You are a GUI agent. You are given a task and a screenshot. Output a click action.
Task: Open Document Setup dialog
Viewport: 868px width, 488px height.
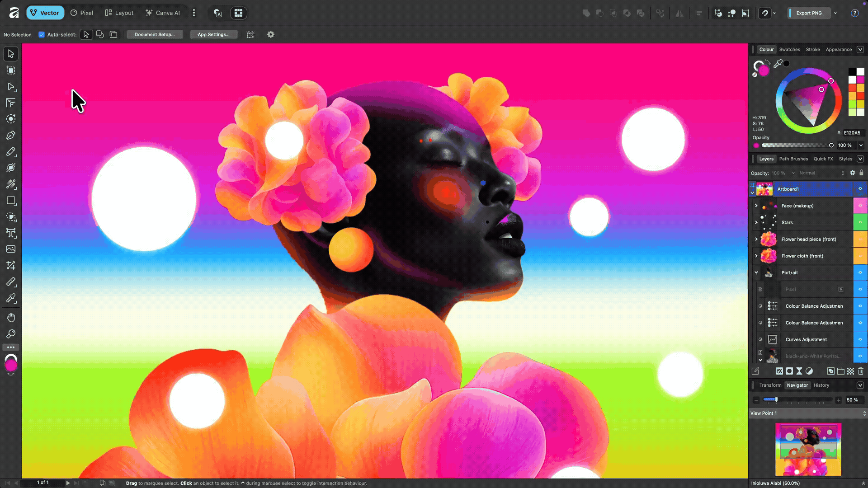pyautogui.click(x=155, y=34)
